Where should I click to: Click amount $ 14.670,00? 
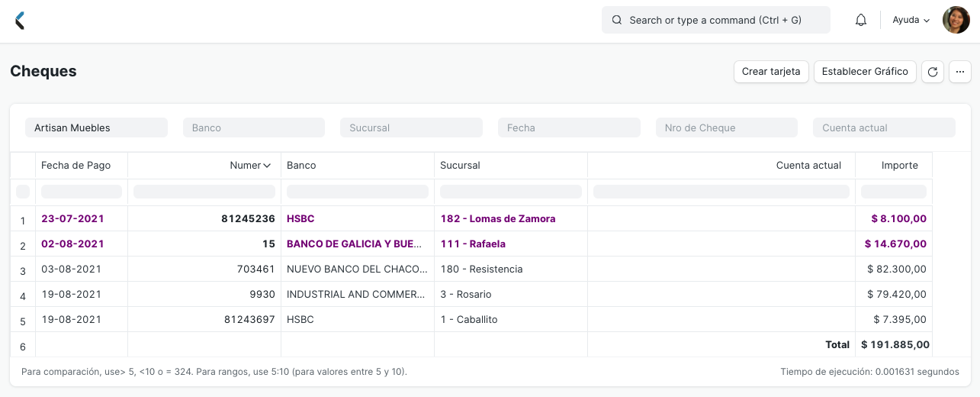[x=894, y=244]
